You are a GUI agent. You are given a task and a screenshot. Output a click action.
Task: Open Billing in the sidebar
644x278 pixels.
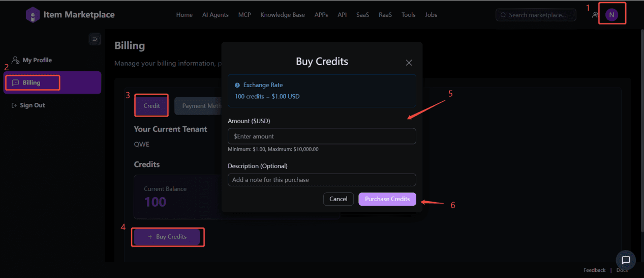[32, 82]
